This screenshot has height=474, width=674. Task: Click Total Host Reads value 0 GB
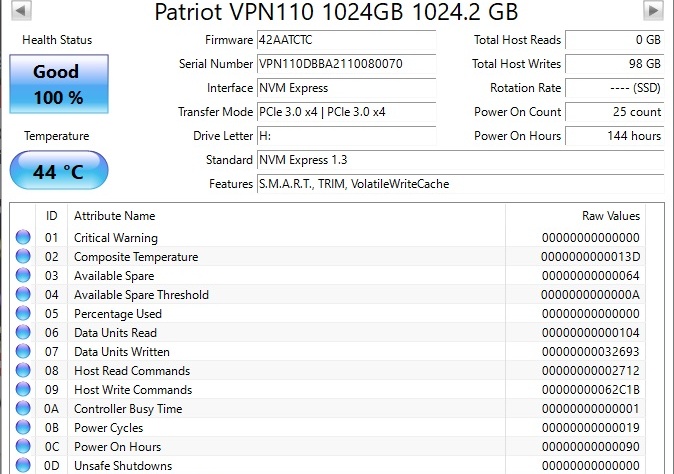(x=615, y=40)
